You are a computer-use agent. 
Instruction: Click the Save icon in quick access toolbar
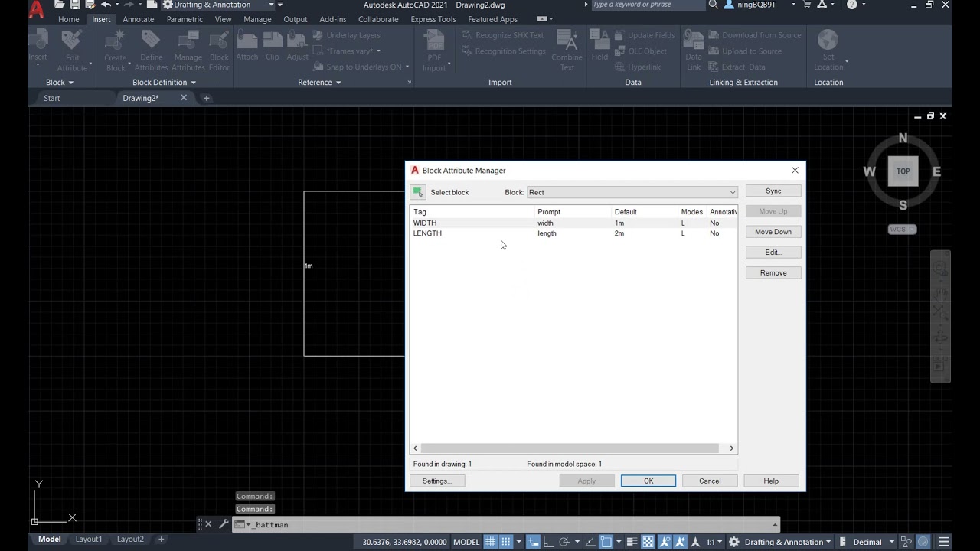pyautogui.click(x=75, y=5)
